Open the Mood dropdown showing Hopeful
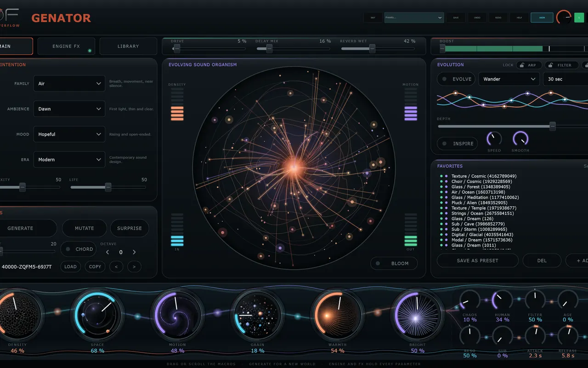588x368 pixels. pos(69,134)
